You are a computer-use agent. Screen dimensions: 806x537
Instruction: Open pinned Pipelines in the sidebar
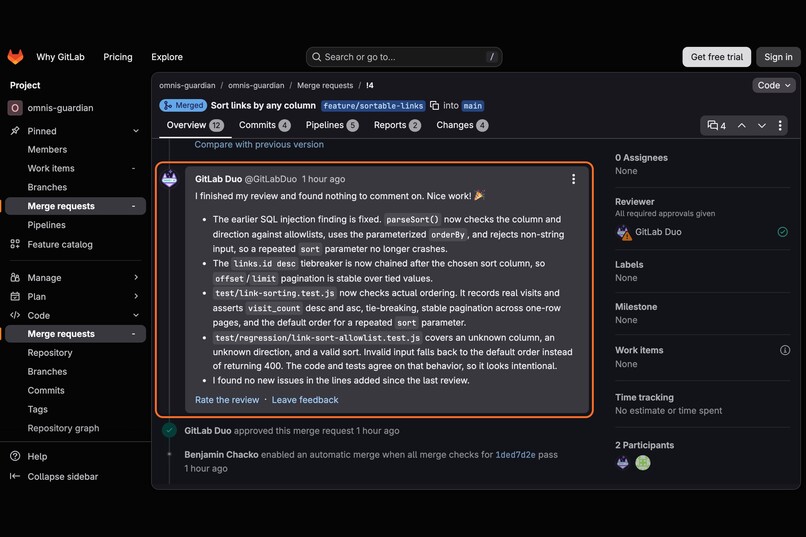pos(46,225)
